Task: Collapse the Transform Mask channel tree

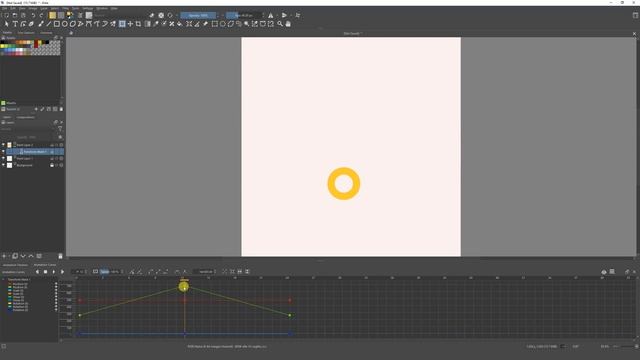Action: click(x=4, y=280)
